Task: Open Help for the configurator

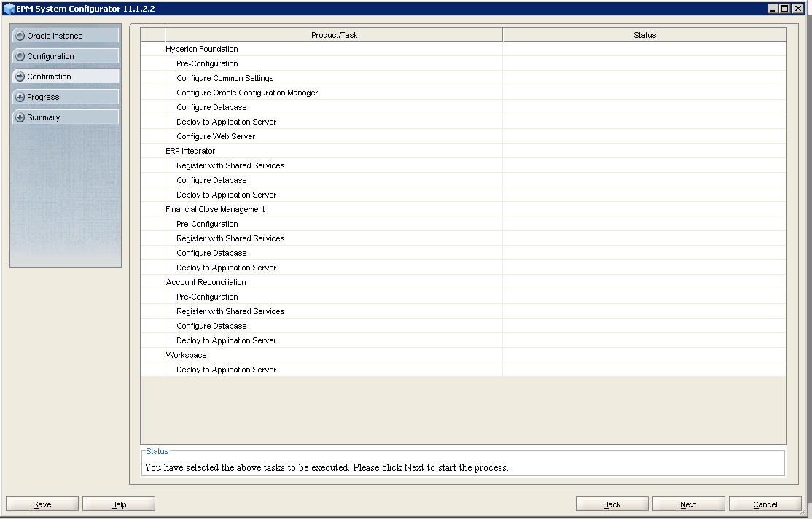Action: (119, 504)
